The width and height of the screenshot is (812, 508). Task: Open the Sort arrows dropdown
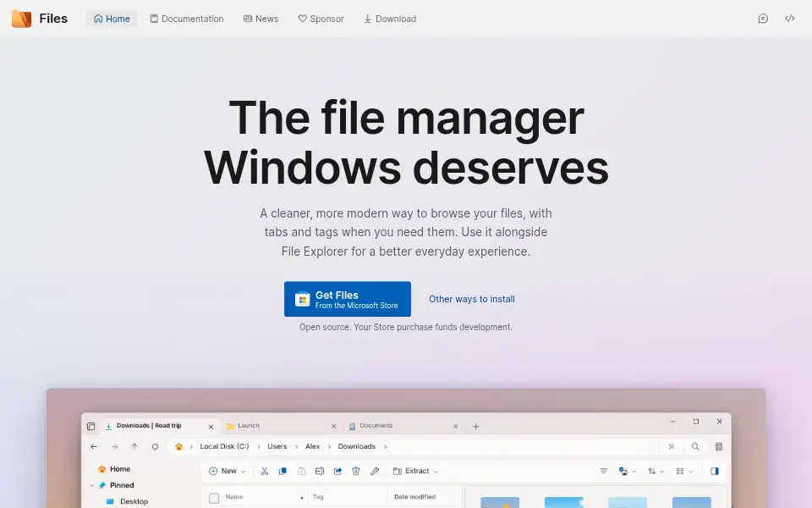pos(656,472)
